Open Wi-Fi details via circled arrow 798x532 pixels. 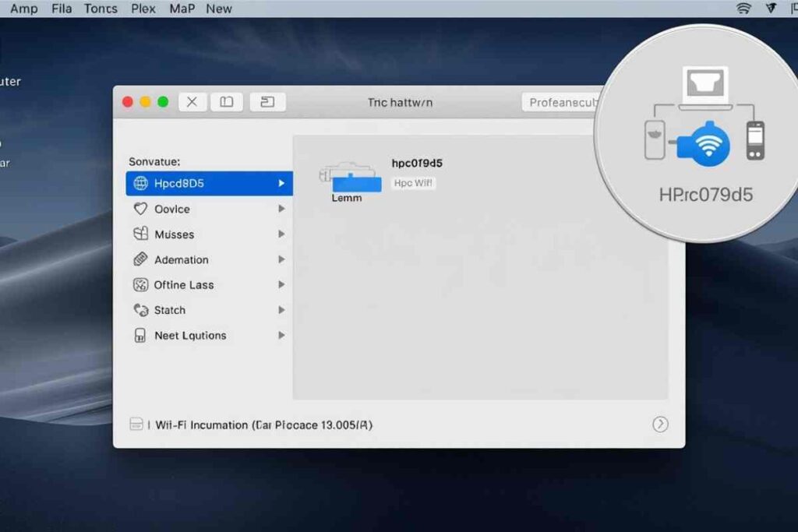(x=660, y=424)
